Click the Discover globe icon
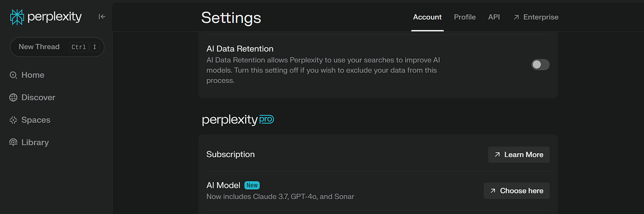644x214 pixels. (13, 98)
